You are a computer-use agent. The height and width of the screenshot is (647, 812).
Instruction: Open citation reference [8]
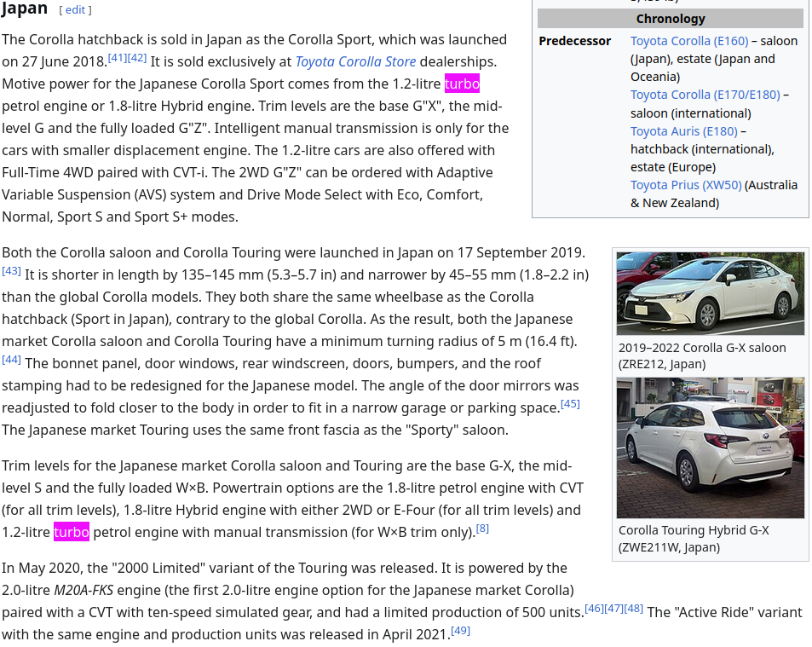pos(482,528)
